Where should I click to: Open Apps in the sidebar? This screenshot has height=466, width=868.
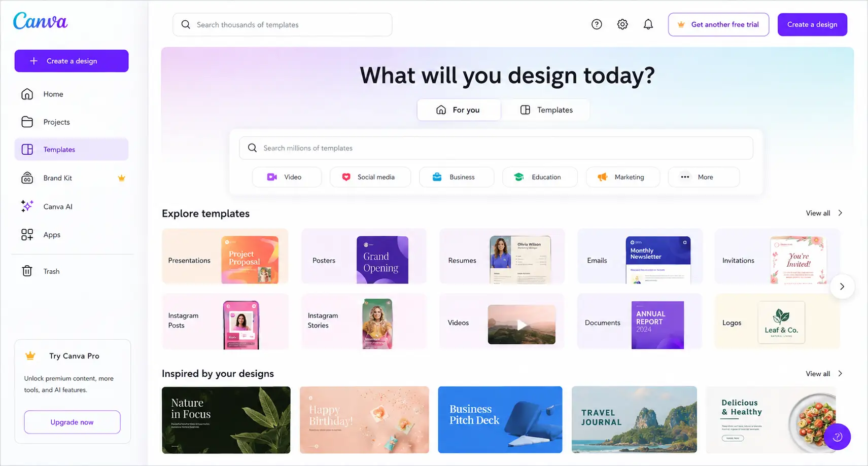(x=72, y=235)
